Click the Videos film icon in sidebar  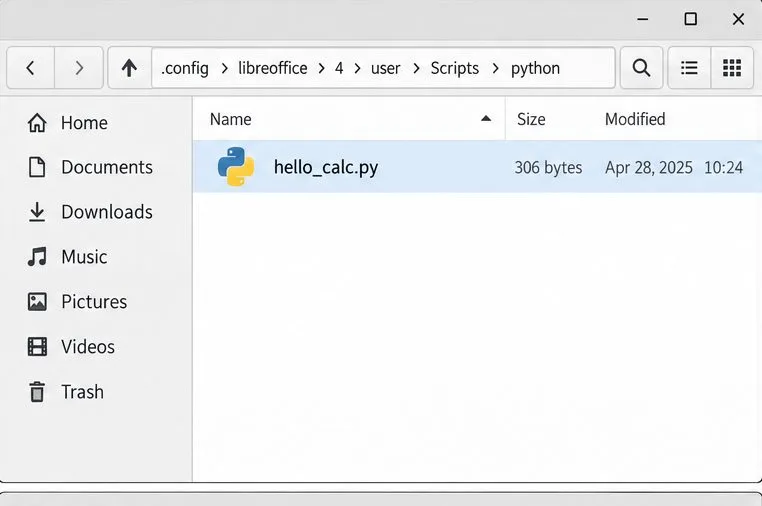(x=37, y=347)
